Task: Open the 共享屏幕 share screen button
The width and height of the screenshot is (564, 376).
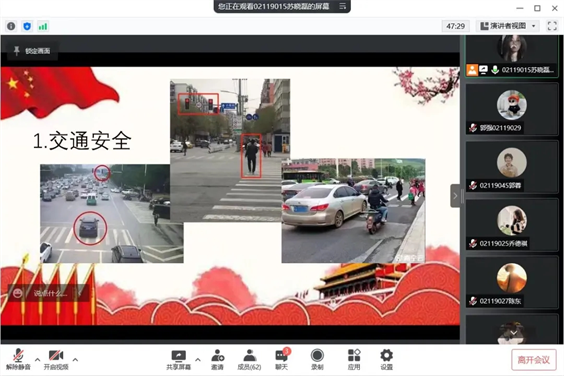Action: click(178, 360)
